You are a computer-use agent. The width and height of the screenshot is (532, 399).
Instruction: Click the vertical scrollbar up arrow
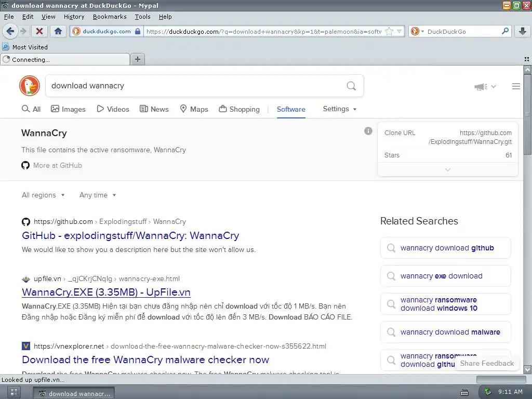click(528, 70)
